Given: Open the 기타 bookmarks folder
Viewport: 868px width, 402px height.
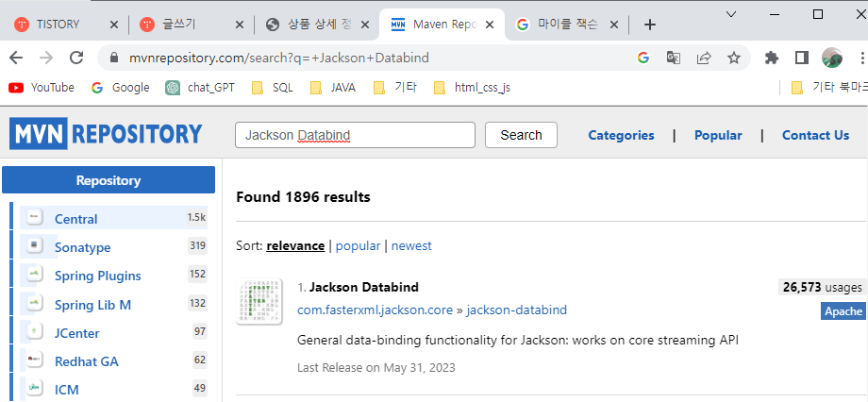Looking at the screenshot, I should tap(394, 88).
